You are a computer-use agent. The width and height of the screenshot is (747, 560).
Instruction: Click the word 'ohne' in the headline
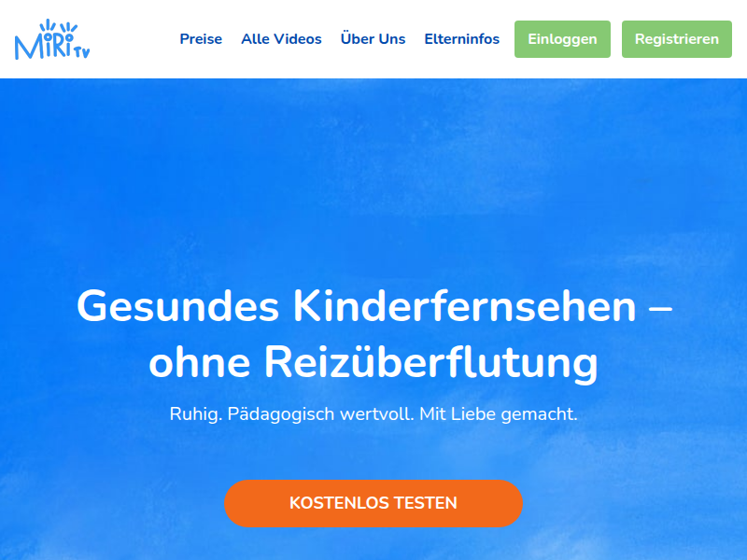200,363
